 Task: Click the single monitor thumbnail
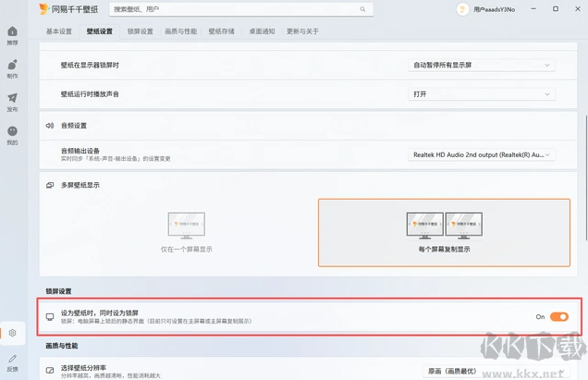[x=187, y=226]
